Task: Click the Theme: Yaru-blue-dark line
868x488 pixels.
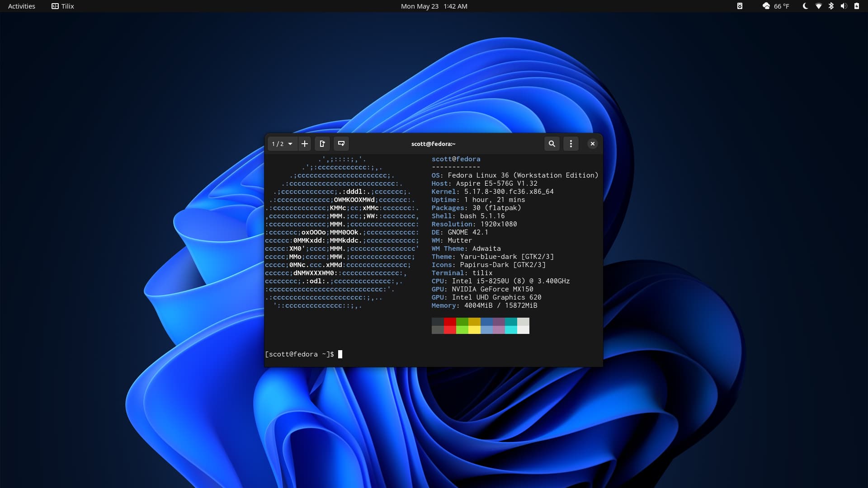Action: 492,257
